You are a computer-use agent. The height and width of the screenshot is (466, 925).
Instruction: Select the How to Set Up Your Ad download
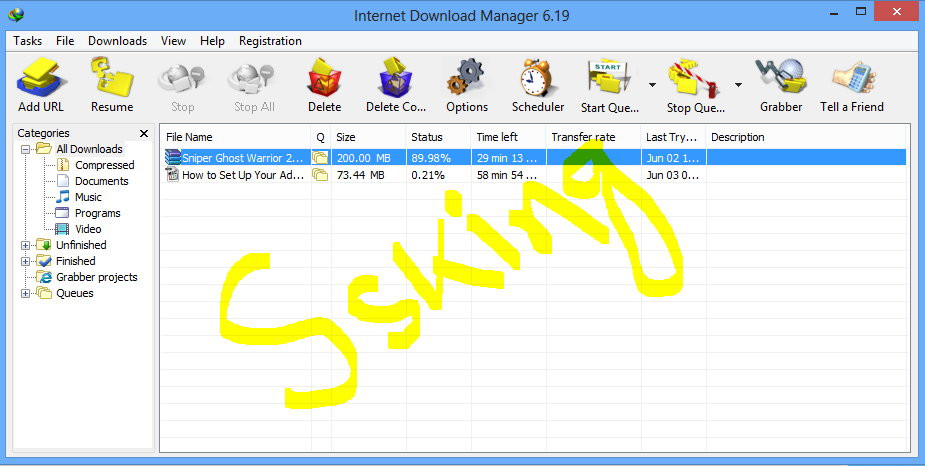(242, 175)
